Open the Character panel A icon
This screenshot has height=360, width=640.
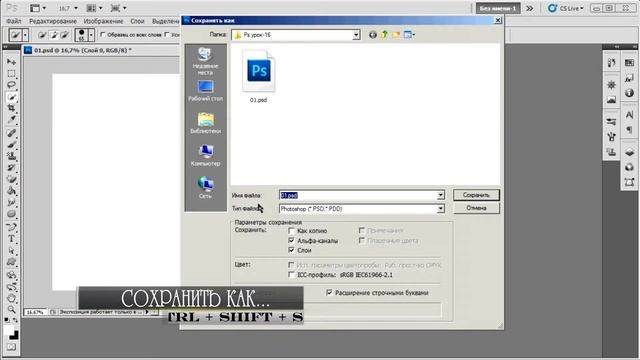pos(629,115)
